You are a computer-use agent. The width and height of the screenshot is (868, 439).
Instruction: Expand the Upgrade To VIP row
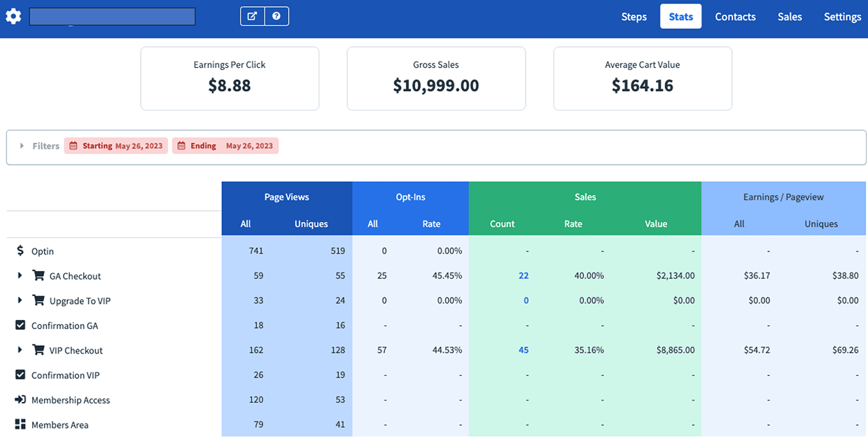20,301
